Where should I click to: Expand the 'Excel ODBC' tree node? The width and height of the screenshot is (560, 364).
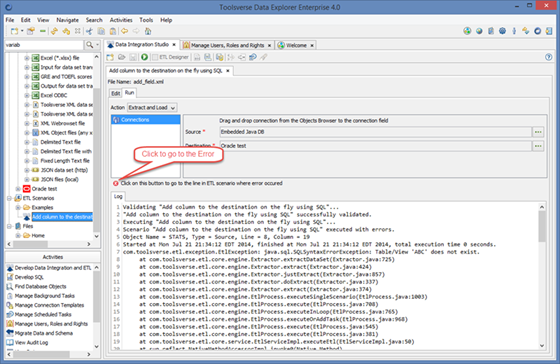pyautogui.click(x=27, y=95)
